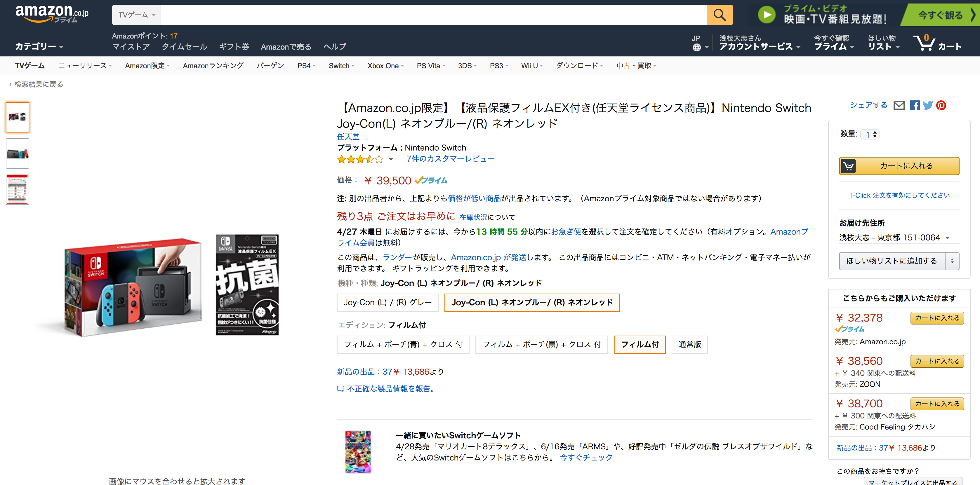980x485 pixels.
Task: Open the Switch menu in navigation
Action: (341, 66)
